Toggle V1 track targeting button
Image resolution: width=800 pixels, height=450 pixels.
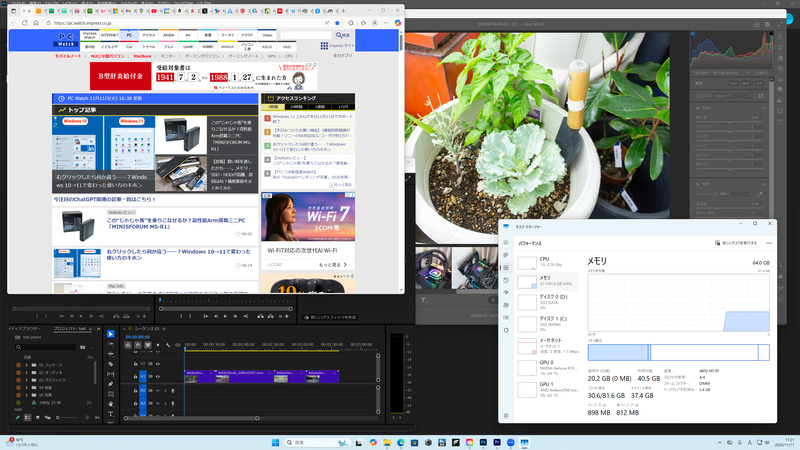143,377
